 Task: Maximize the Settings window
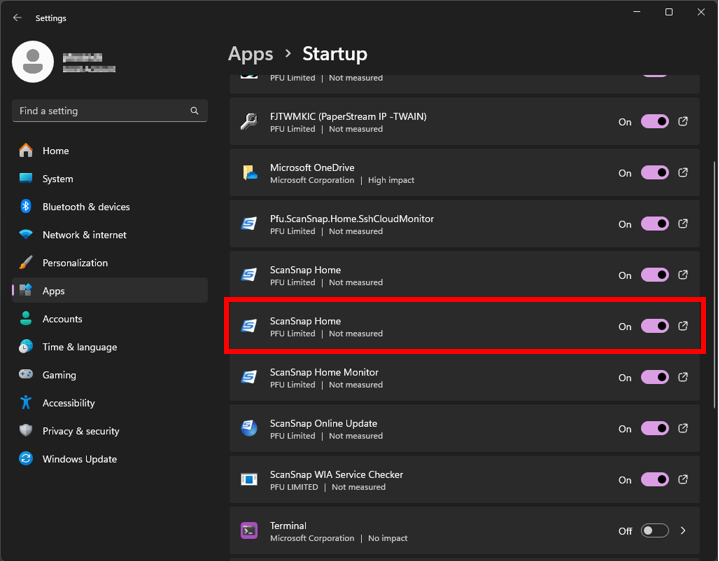click(669, 12)
